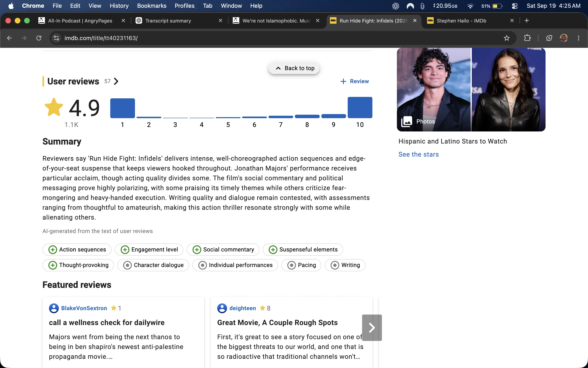Click the yellow rating star beside 4.9
Image resolution: width=588 pixels, height=368 pixels.
point(54,107)
